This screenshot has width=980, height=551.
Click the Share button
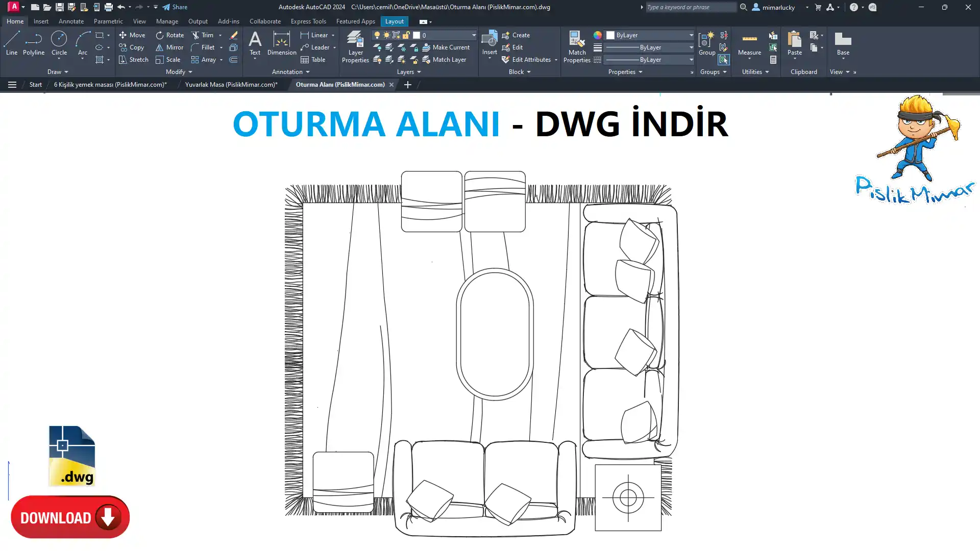pos(175,7)
